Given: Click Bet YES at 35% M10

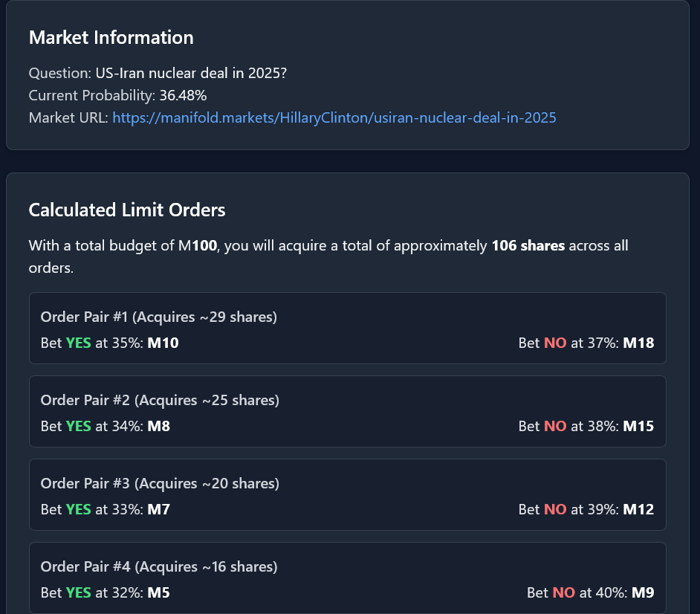Looking at the screenshot, I should tap(109, 343).
